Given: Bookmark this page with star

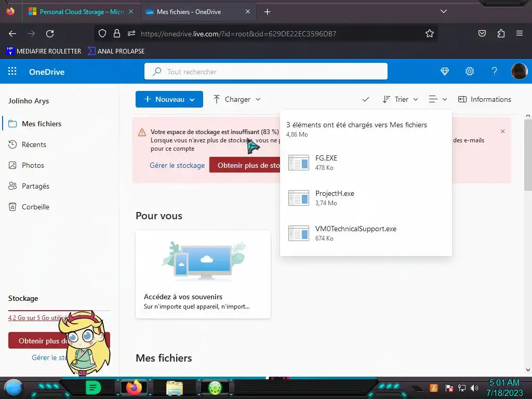Looking at the screenshot, I should pyautogui.click(x=430, y=33).
